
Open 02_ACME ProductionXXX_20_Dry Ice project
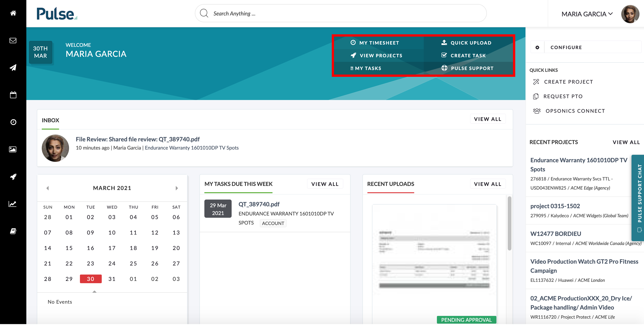tap(581, 303)
